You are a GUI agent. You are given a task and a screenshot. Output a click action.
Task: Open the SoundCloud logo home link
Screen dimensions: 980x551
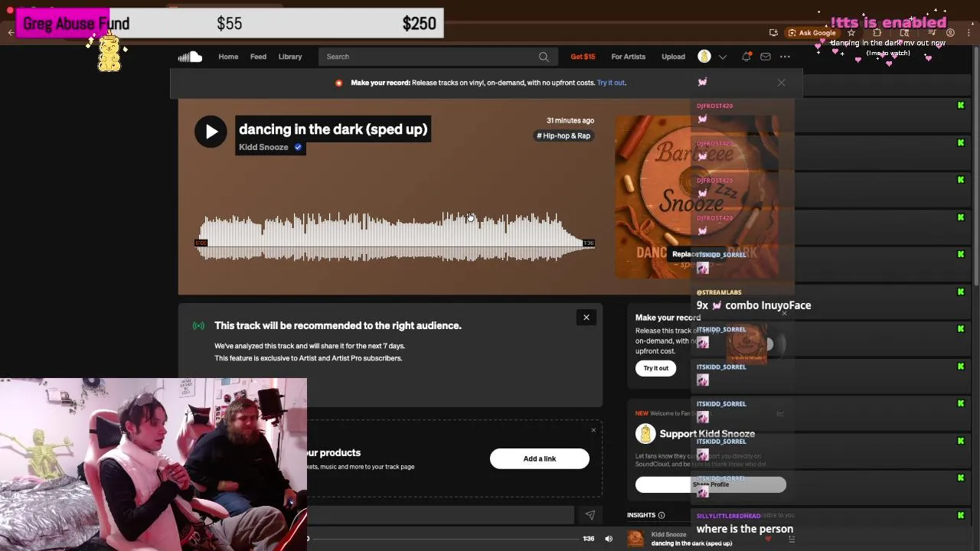pos(190,57)
